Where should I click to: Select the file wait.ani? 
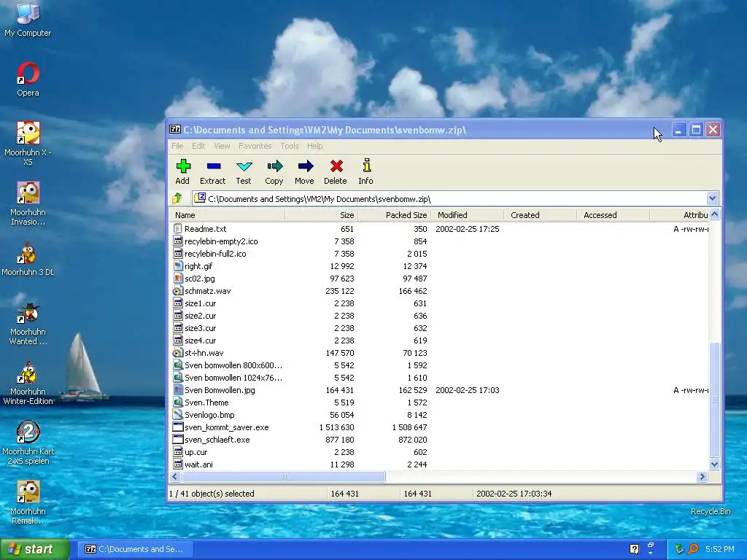click(x=198, y=464)
